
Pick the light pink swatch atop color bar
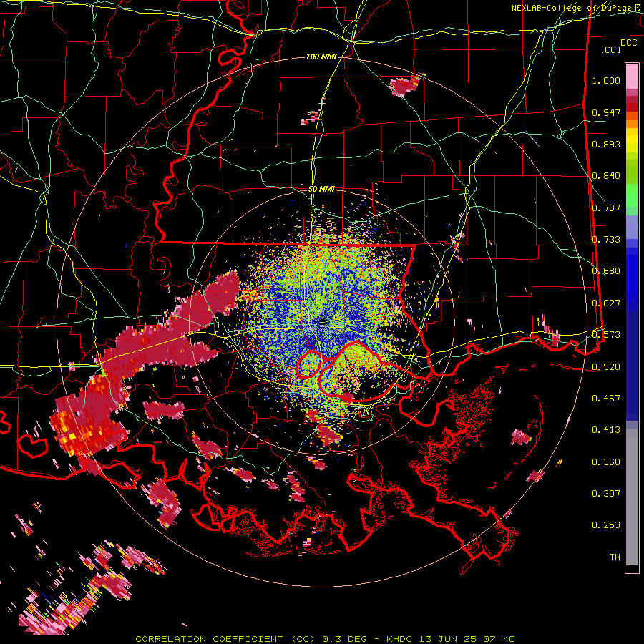[x=632, y=76]
